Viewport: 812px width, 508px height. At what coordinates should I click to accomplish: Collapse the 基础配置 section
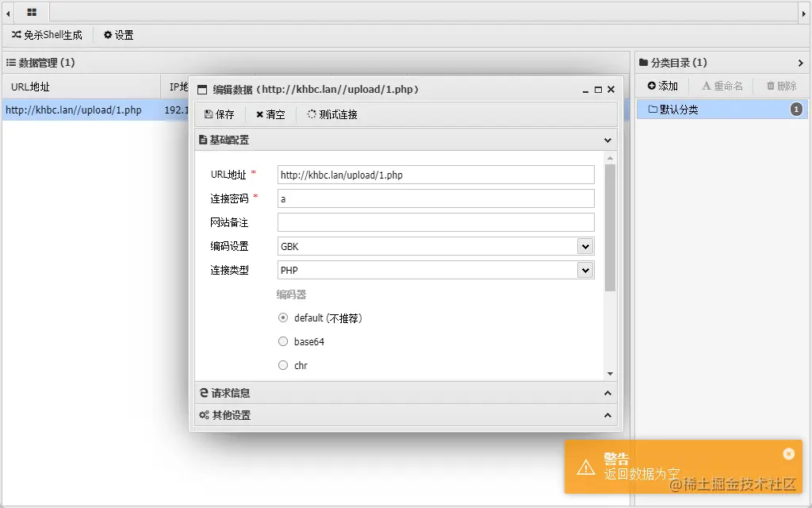(x=607, y=140)
